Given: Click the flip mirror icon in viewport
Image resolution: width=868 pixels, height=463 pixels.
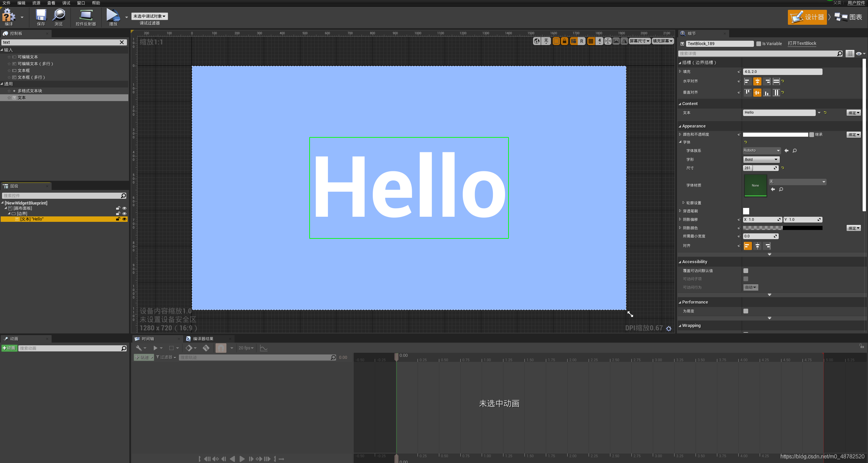Looking at the screenshot, I should pyautogui.click(x=624, y=41).
